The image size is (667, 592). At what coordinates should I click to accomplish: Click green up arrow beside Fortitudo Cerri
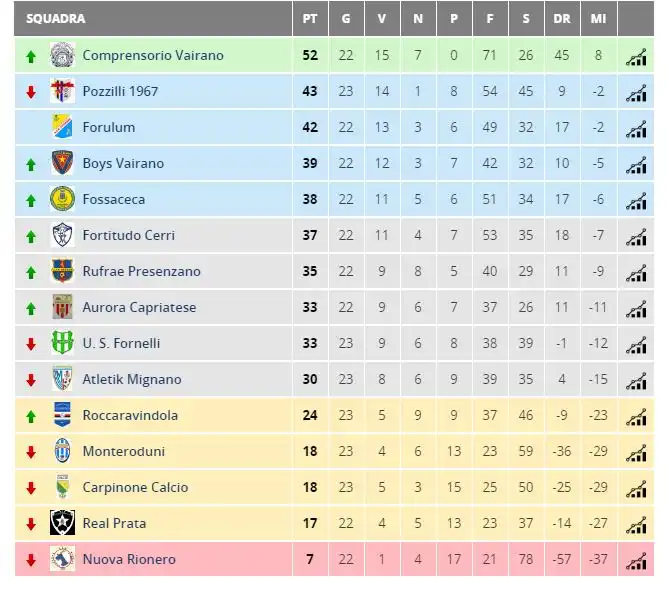[x=31, y=236]
